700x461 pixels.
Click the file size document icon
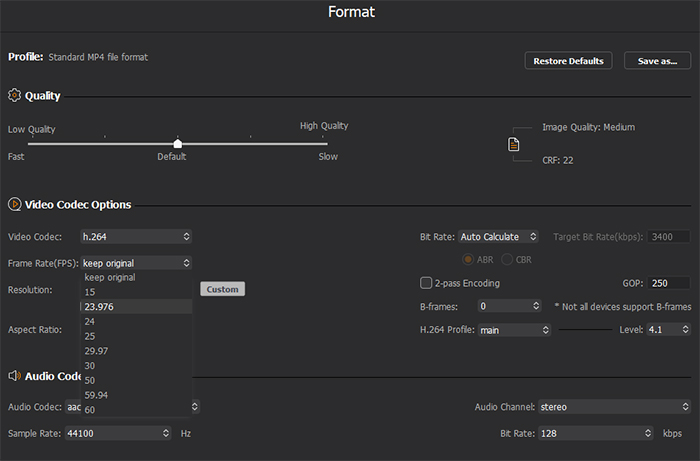pyautogui.click(x=513, y=144)
